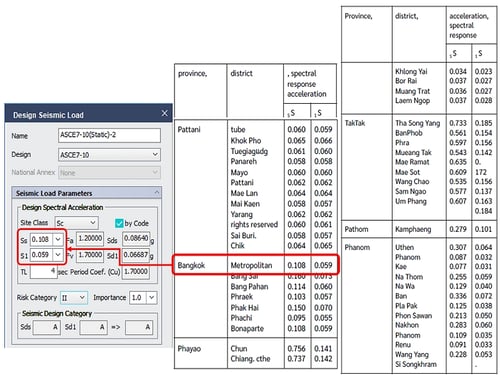Screen dimensions: 500x375
Task: Click the Seismic Design Category Sds box
Action: (x=46, y=327)
